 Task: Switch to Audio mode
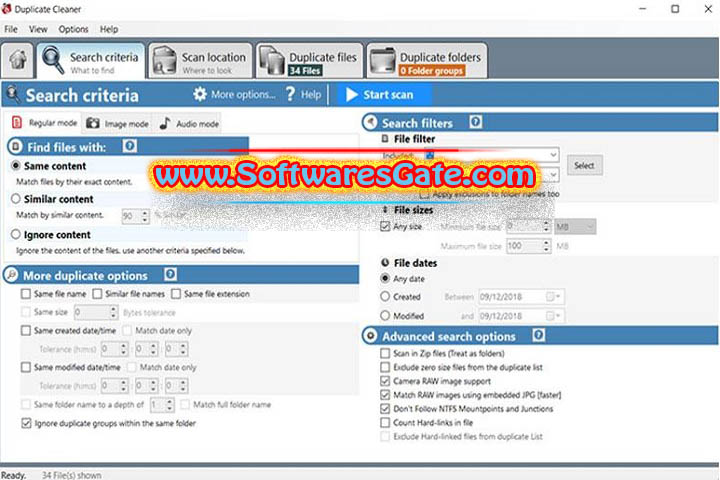[189, 123]
